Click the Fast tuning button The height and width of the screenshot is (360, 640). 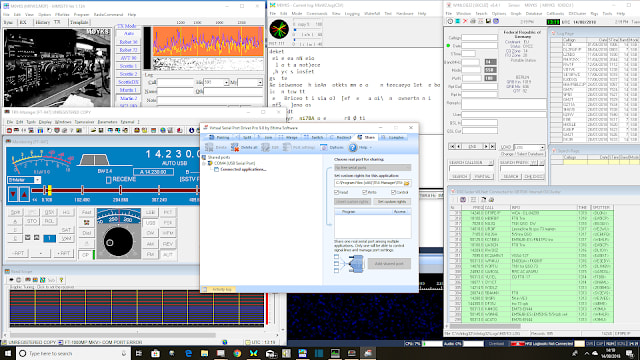pos(87,212)
